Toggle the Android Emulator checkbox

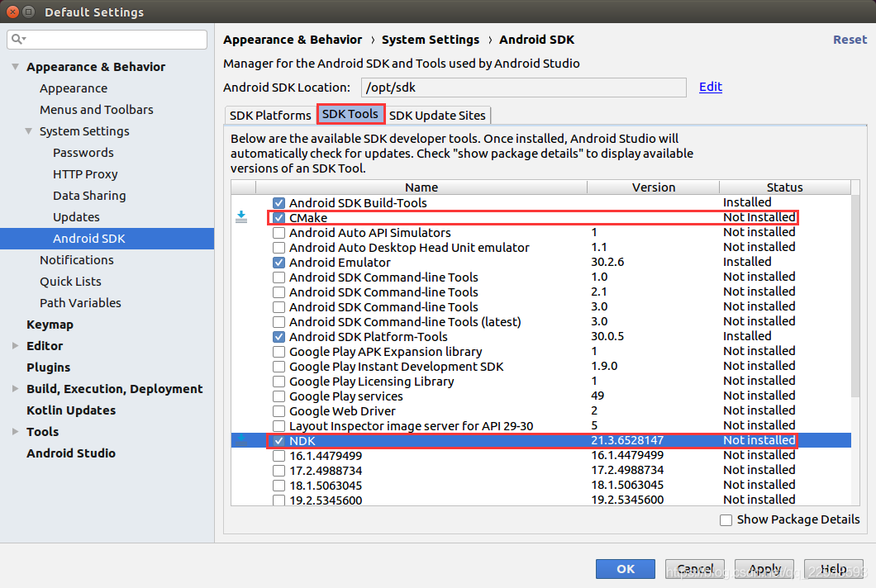pyautogui.click(x=279, y=263)
